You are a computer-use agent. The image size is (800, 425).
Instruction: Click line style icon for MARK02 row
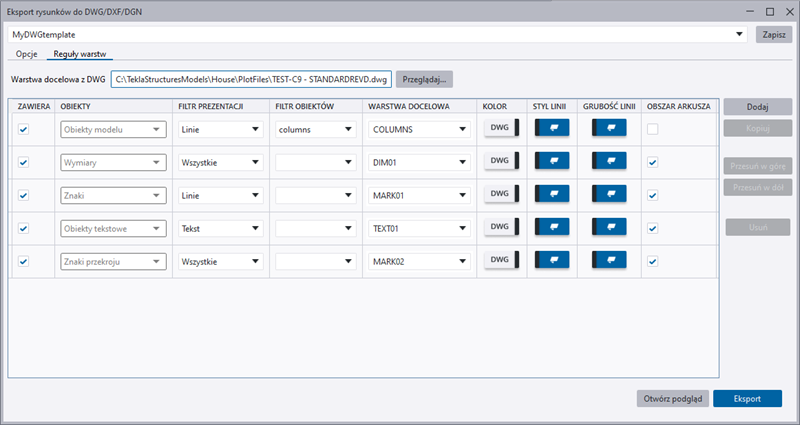[x=552, y=261]
